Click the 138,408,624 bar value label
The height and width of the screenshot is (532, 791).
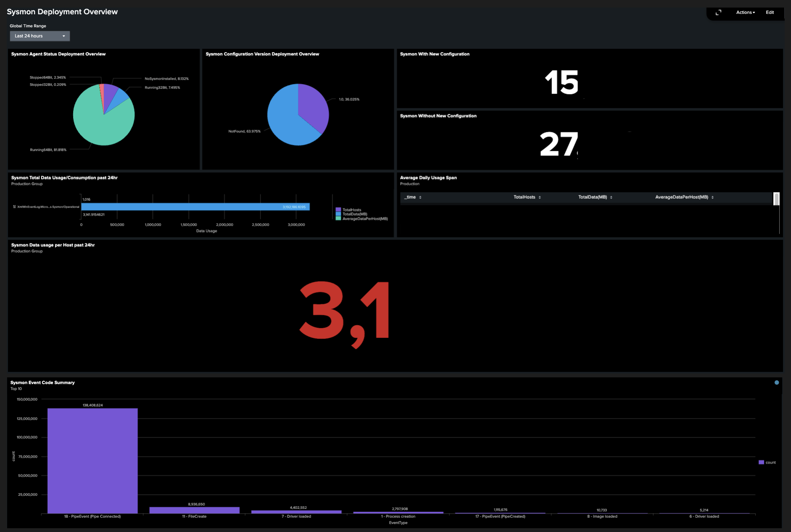[x=92, y=405]
